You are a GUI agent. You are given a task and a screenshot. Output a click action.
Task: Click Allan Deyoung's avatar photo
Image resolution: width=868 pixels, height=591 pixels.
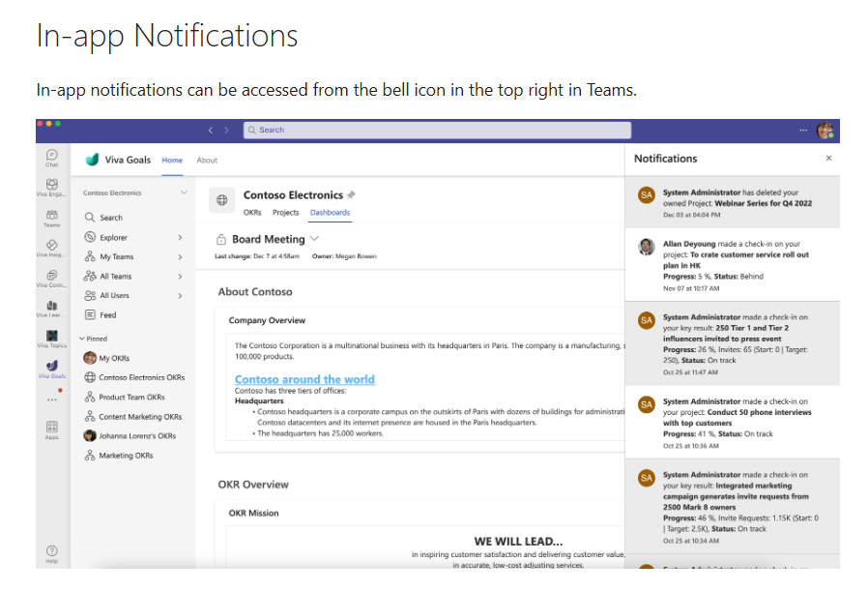pyautogui.click(x=646, y=247)
